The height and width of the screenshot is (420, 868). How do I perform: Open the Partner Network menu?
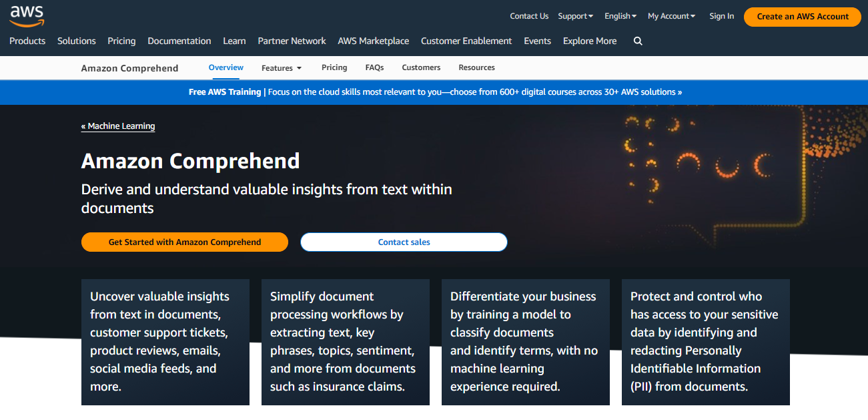pyautogui.click(x=292, y=41)
